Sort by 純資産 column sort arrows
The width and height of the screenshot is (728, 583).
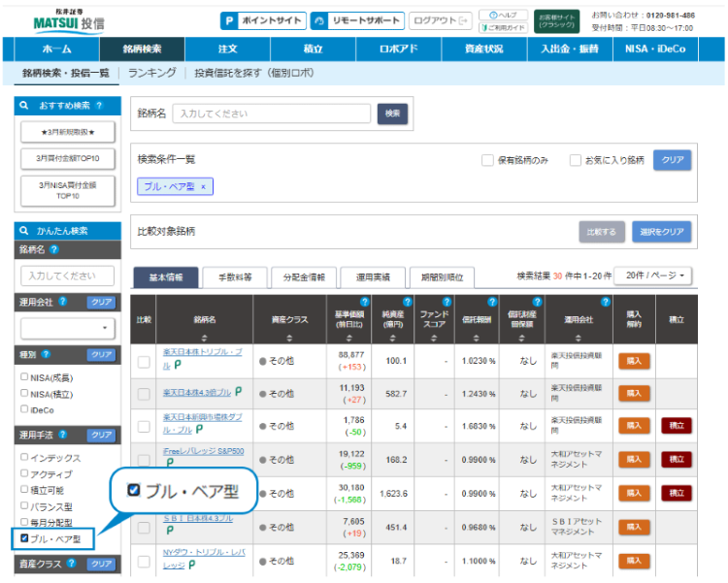click(396, 338)
